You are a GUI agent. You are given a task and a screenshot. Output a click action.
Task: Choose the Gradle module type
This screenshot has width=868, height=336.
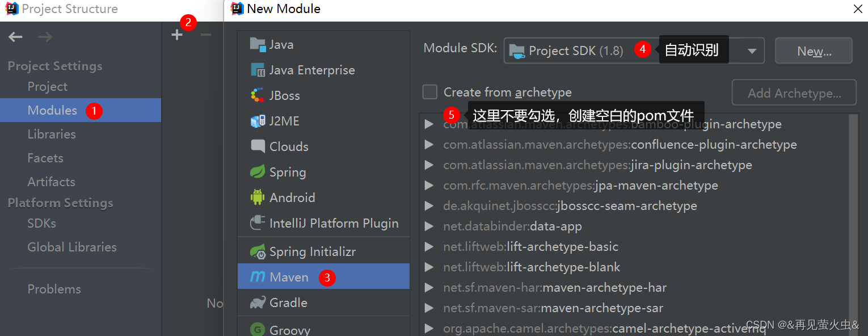pyautogui.click(x=323, y=303)
